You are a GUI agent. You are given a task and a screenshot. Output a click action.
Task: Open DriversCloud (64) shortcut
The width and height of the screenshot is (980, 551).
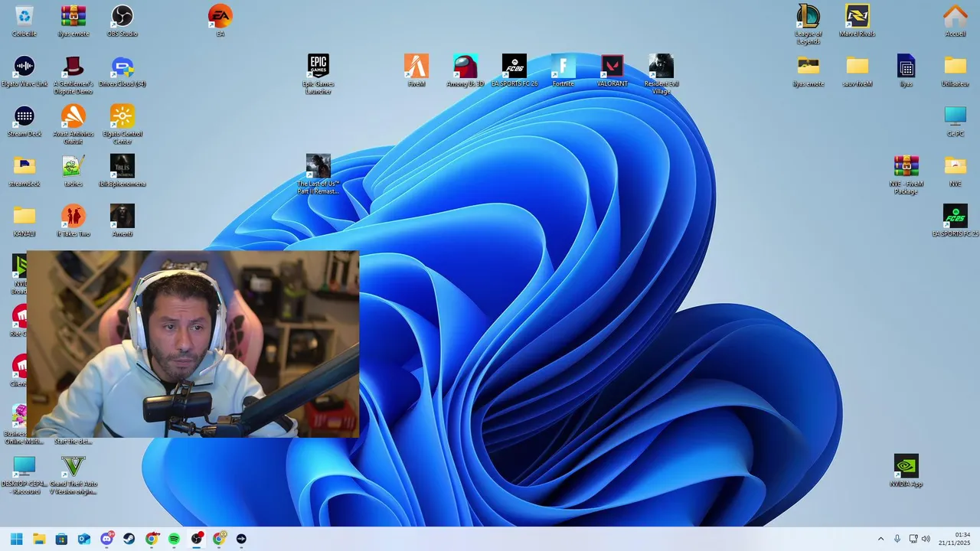pyautogui.click(x=122, y=66)
